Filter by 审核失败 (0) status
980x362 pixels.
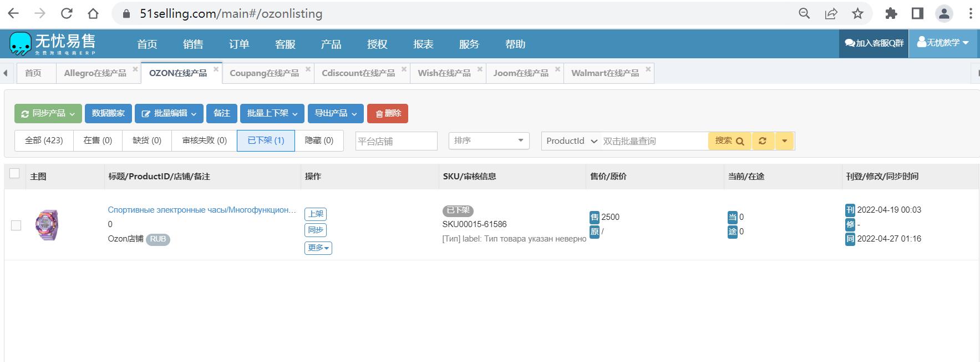[205, 140]
